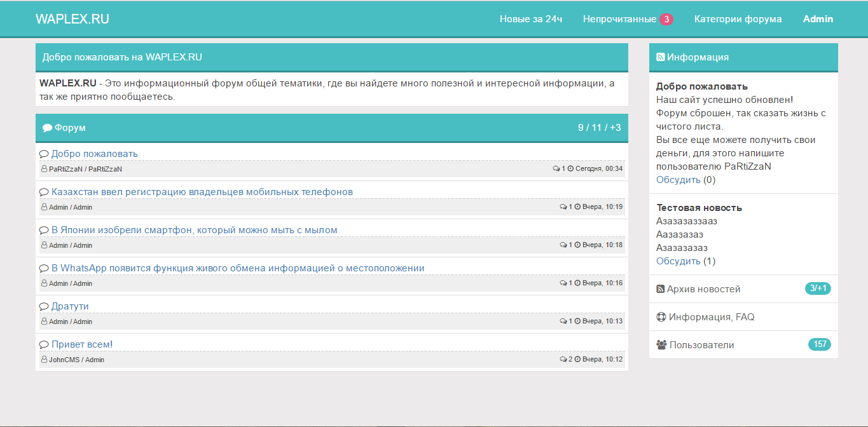The height and width of the screenshot is (427, 868).
Task: Go to Категории форума
Action: click(x=738, y=19)
